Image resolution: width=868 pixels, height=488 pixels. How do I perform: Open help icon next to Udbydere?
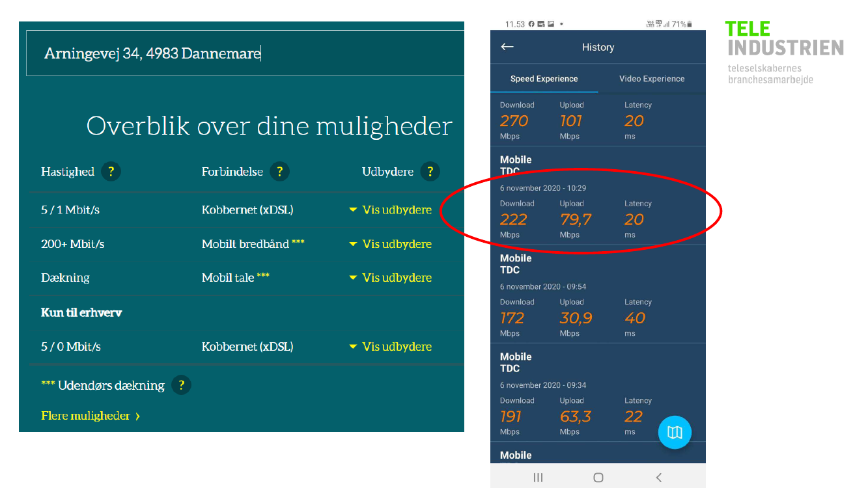(x=430, y=172)
